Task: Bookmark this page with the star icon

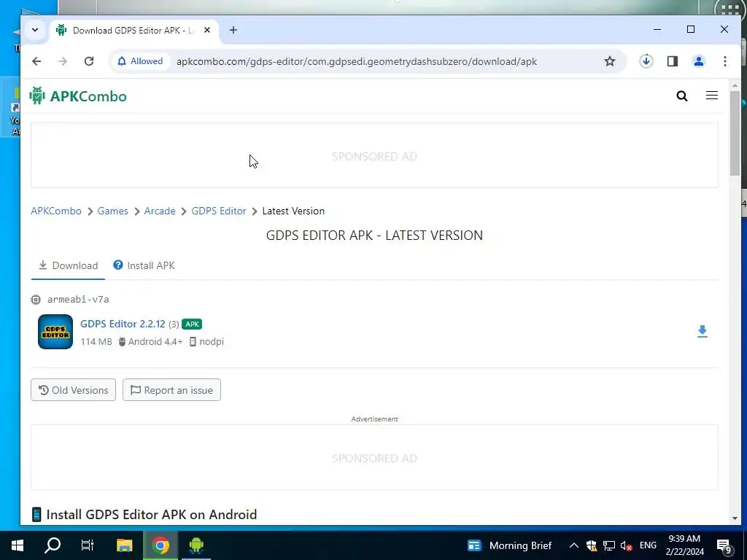Action: pos(610,61)
